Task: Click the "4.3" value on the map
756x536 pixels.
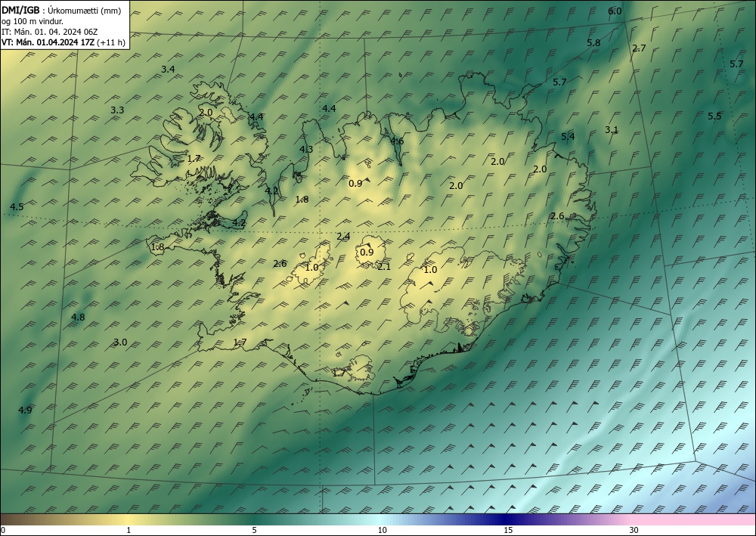Action: (306, 150)
